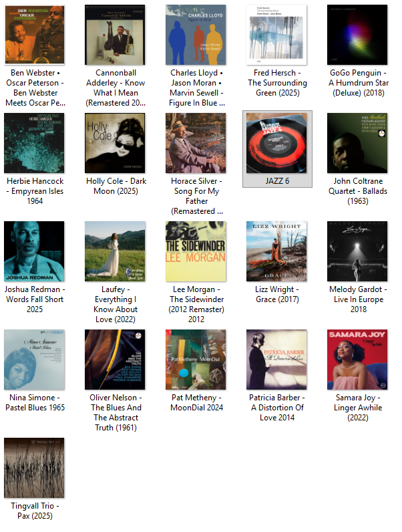Select GoGo Penguin A Humdrum Star folder
The width and height of the screenshot is (402, 532).
point(357,51)
